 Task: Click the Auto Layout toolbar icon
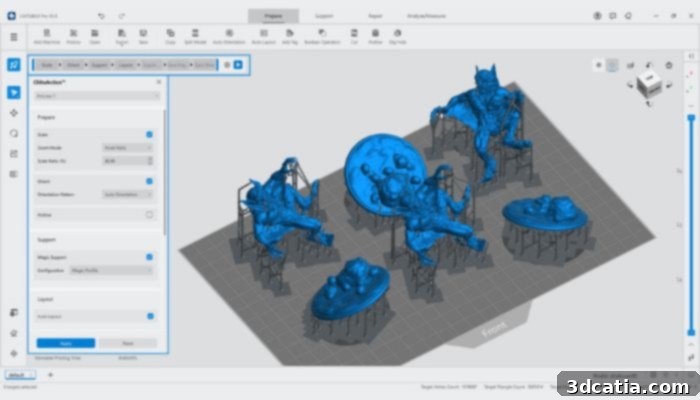click(x=264, y=36)
